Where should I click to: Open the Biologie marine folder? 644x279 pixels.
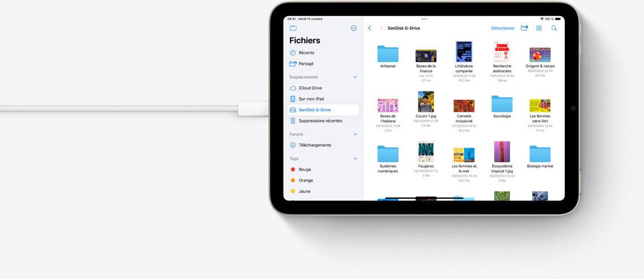pos(539,154)
